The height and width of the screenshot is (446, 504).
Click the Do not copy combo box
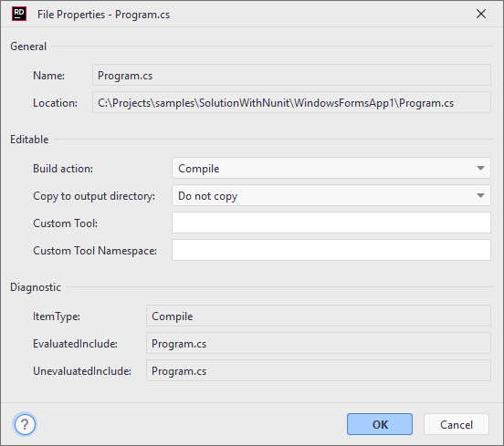point(331,195)
